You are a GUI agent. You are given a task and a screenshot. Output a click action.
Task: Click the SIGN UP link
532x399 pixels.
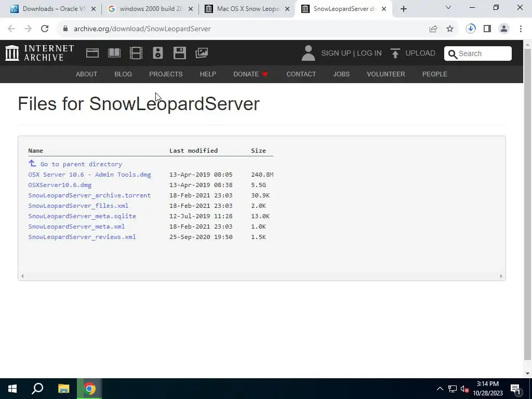(336, 54)
